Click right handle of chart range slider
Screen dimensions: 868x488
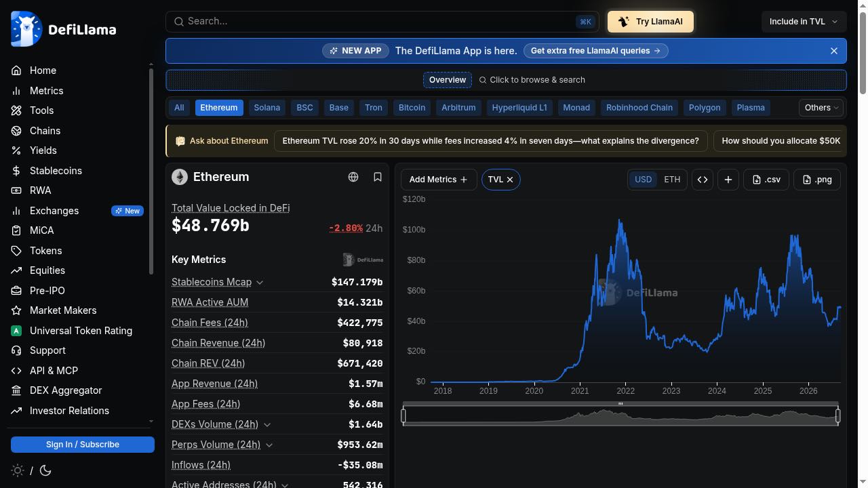pos(837,415)
